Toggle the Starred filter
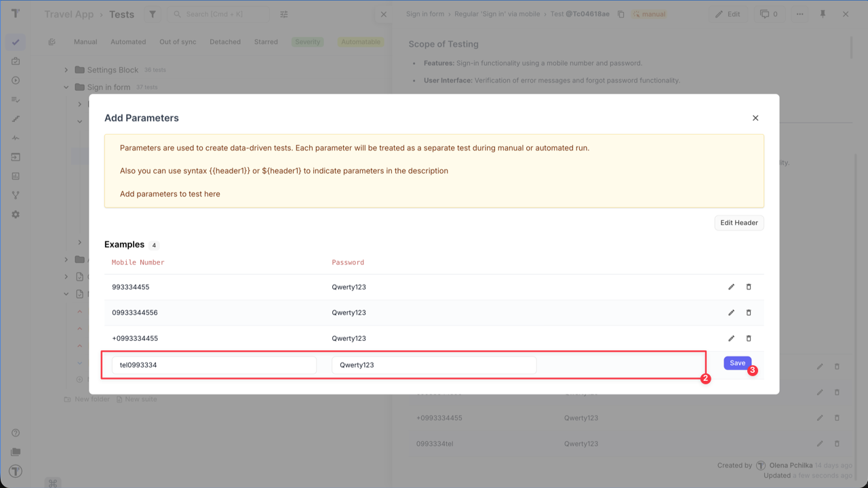Viewport: 868px width, 488px height. [266, 42]
